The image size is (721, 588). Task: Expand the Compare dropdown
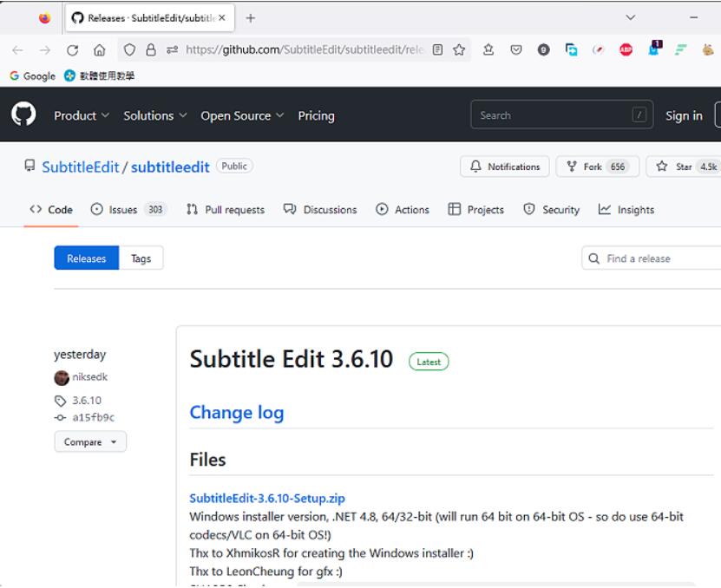[90, 441]
